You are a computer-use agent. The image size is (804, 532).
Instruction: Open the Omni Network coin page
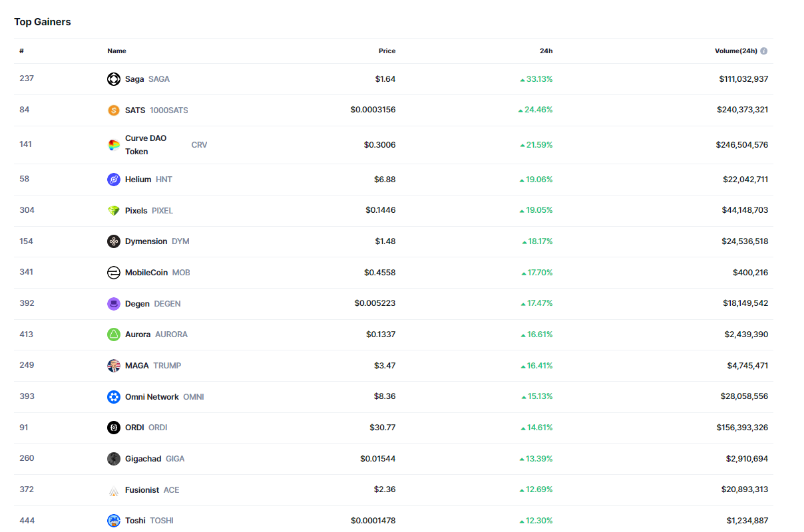pyautogui.click(x=152, y=397)
